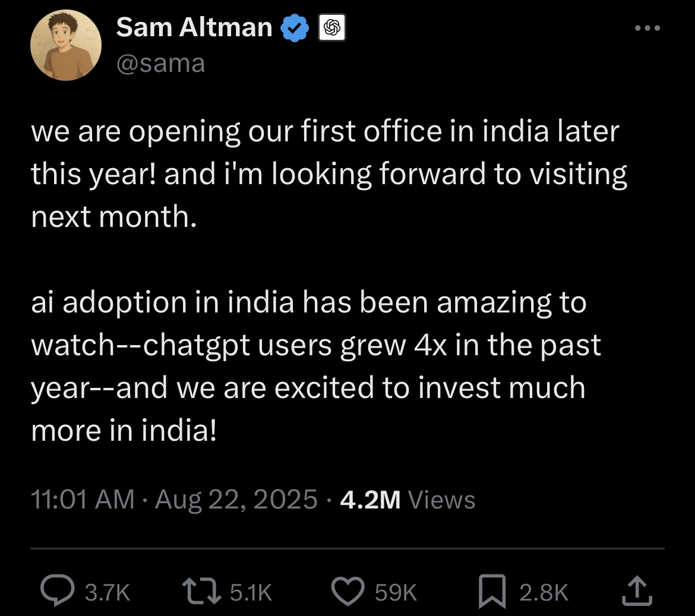Open the @sama handle link

coord(160,64)
